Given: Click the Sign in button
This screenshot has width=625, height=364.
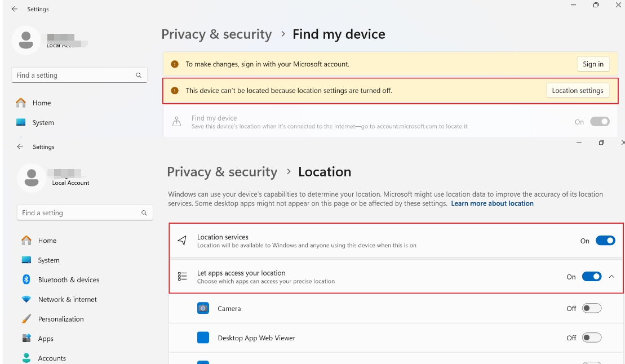Looking at the screenshot, I should pyautogui.click(x=593, y=64).
